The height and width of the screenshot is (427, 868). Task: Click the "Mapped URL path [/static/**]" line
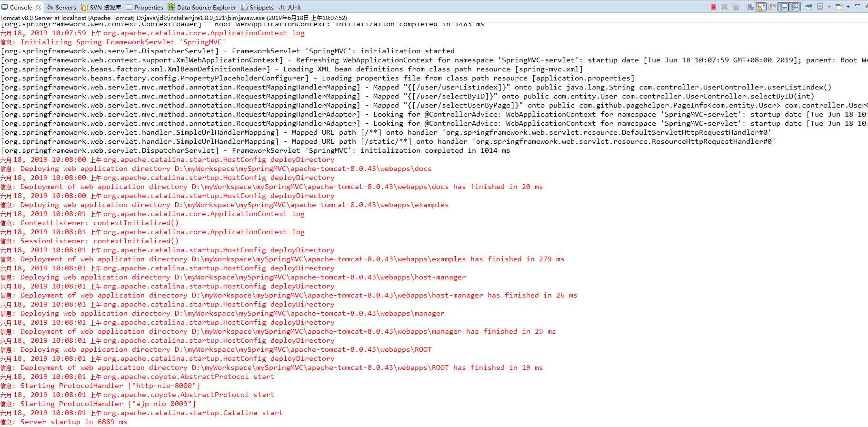[388, 141]
